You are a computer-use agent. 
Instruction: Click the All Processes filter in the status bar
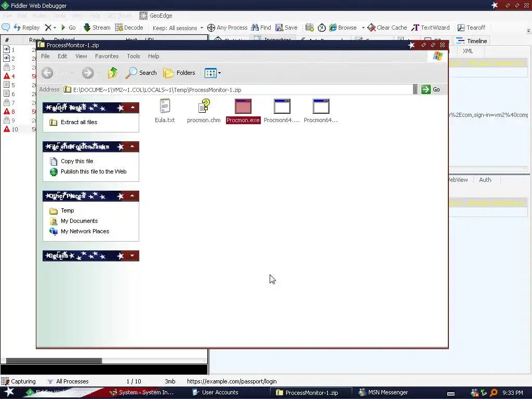click(x=68, y=381)
